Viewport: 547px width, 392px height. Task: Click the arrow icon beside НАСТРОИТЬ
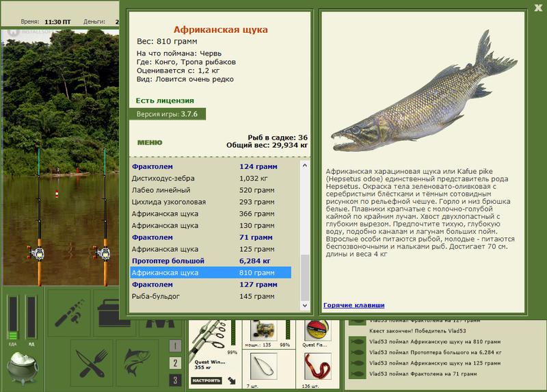(x=232, y=380)
